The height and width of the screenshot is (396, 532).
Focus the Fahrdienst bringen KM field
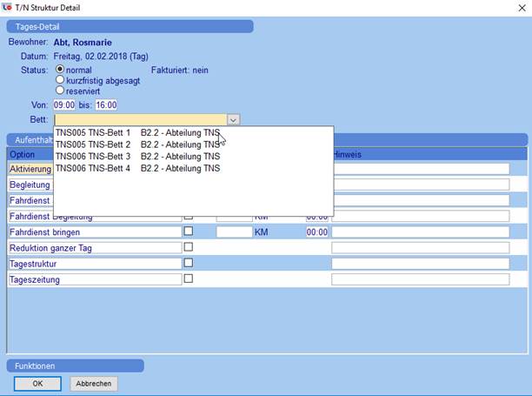point(233,232)
